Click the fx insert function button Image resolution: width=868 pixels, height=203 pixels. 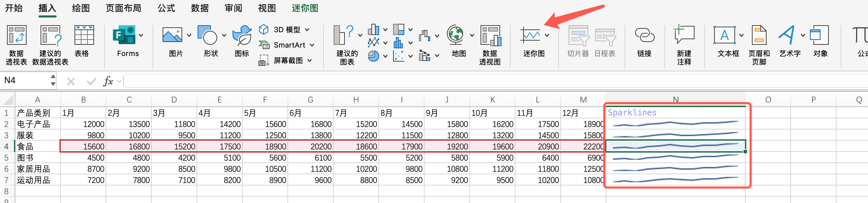(x=108, y=82)
